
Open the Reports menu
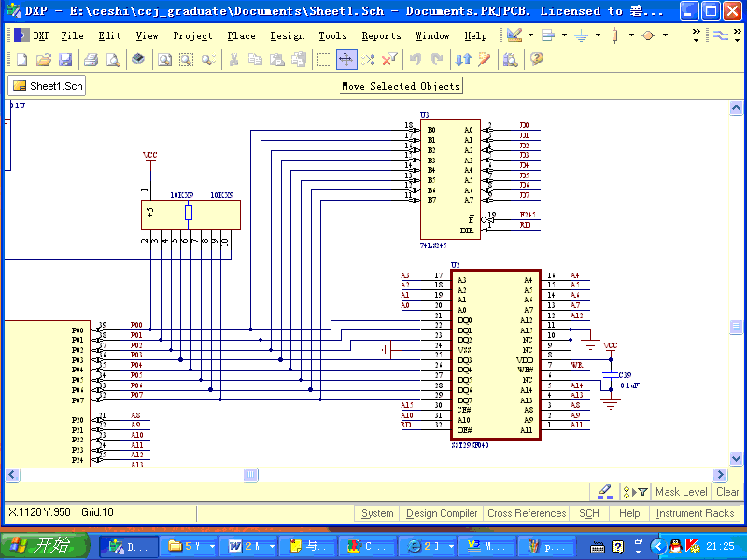click(381, 35)
